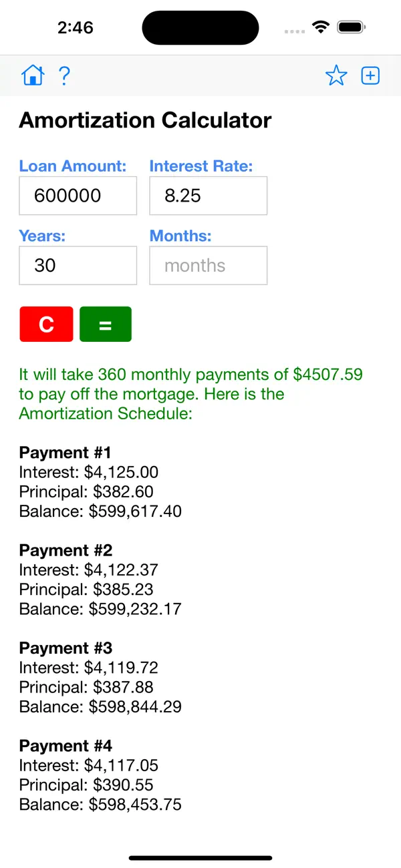Screen dimensions: 401x868
Task: Tap the green payment summary text
Action: pos(190,394)
